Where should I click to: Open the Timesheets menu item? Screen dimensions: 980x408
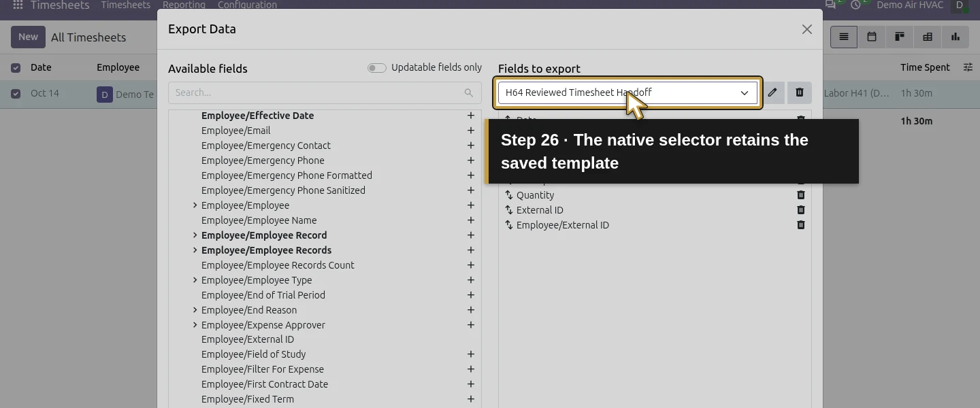click(x=125, y=5)
